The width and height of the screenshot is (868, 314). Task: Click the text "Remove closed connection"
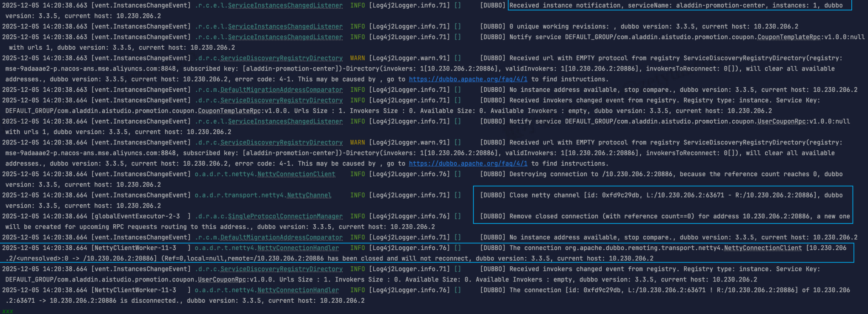(x=554, y=216)
